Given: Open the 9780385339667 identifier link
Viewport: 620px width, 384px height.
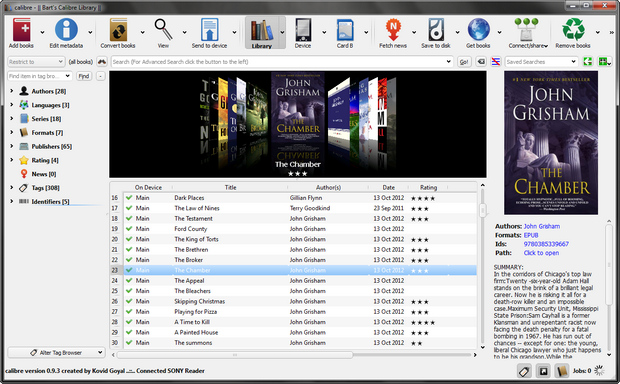Looking at the screenshot, I should pos(546,244).
